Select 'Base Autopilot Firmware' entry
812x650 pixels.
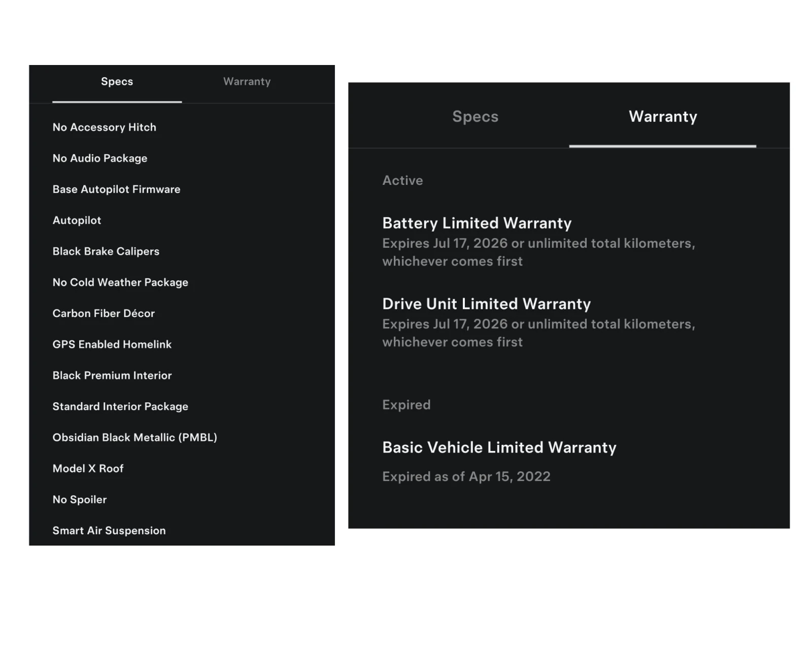point(116,189)
